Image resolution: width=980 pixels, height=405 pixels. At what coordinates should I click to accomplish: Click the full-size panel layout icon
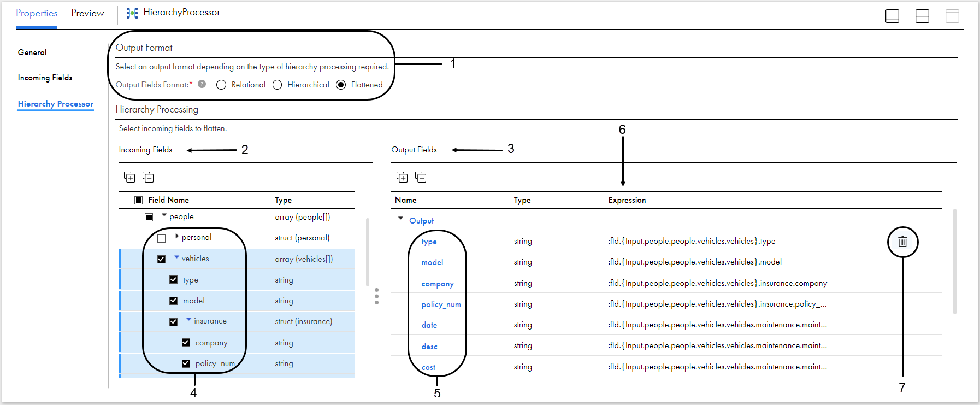952,16
